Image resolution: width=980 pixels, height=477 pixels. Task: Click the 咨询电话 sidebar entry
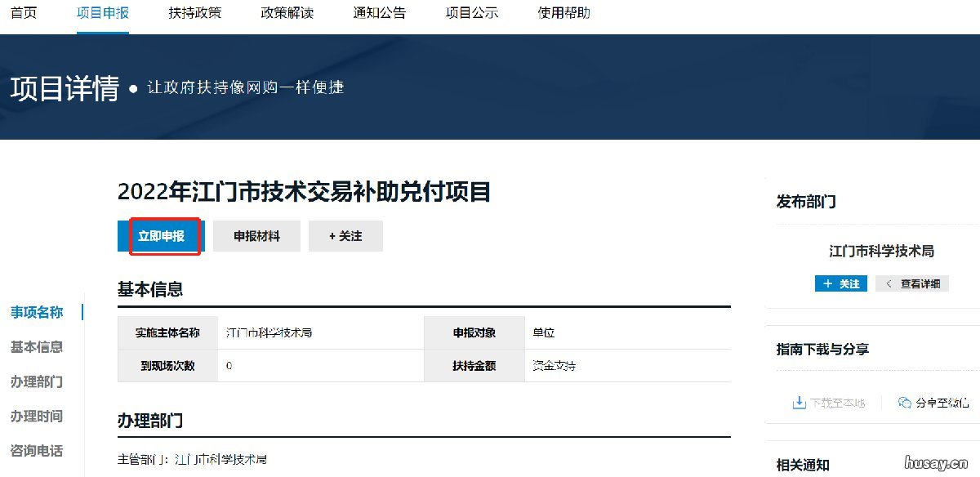coord(36,451)
